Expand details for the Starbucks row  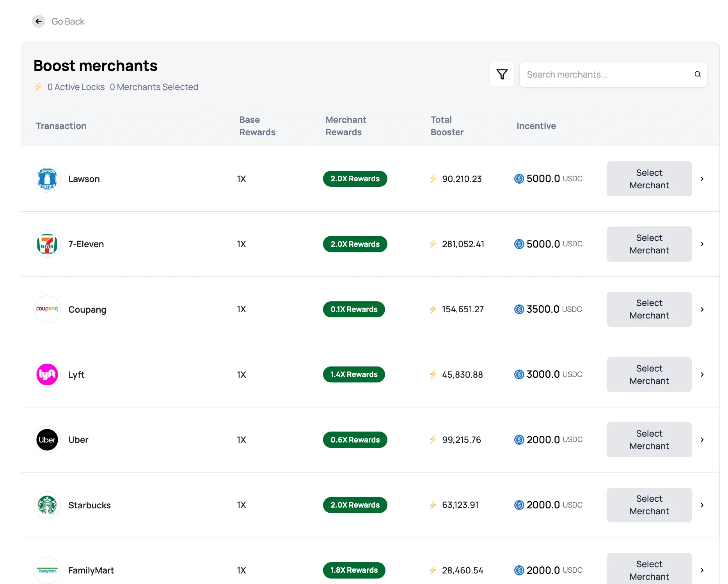[x=702, y=505]
